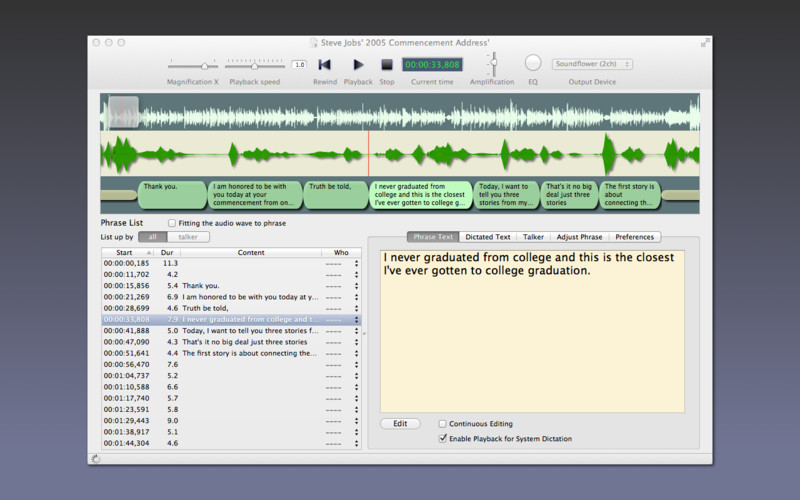This screenshot has width=800, height=500.
Task: Click the Playback speed slider knob
Action: tap(254, 66)
